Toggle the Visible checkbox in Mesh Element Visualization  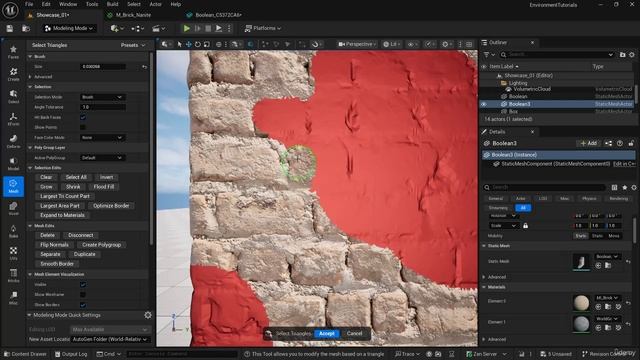[83, 284]
